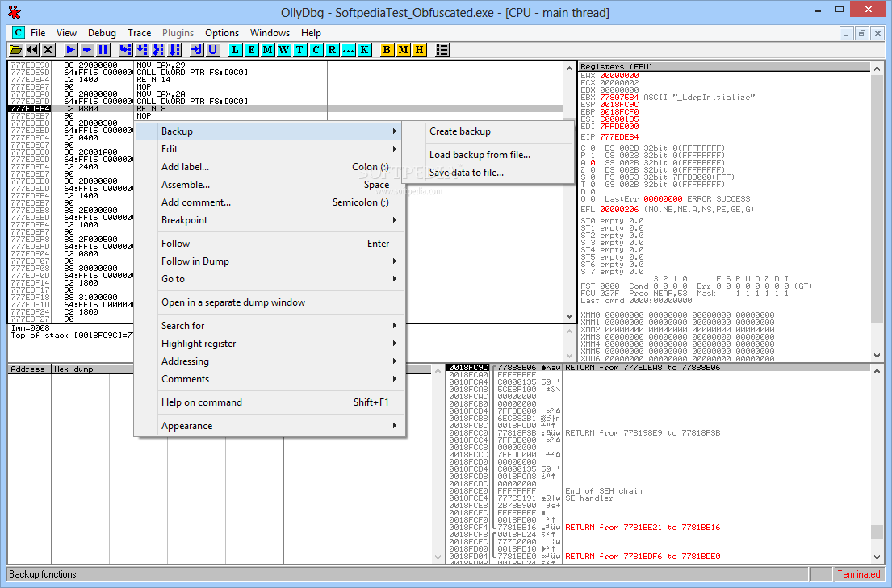Select stack address 0018FC9C row

pyautogui.click(x=468, y=368)
